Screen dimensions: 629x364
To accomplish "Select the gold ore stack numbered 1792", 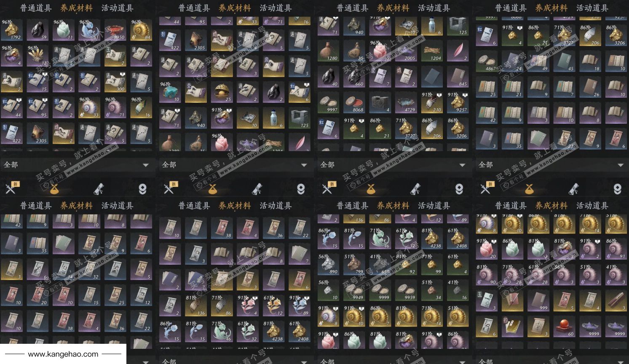I will (x=11, y=29).
